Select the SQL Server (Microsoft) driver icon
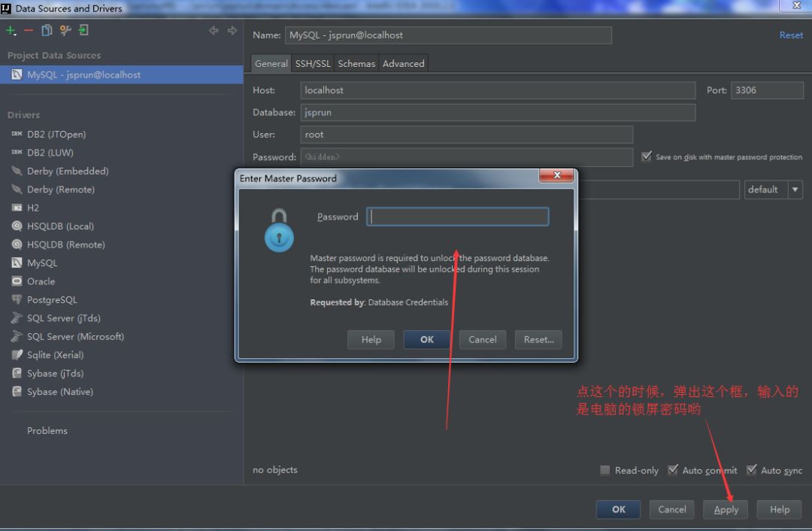Image resolution: width=812 pixels, height=531 pixels. 17,336
